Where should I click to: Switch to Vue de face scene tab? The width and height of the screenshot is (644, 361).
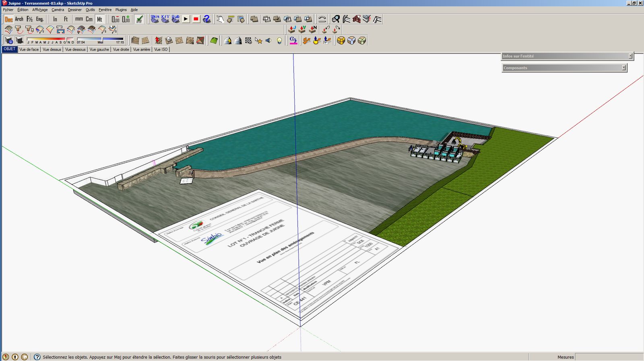[29, 49]
